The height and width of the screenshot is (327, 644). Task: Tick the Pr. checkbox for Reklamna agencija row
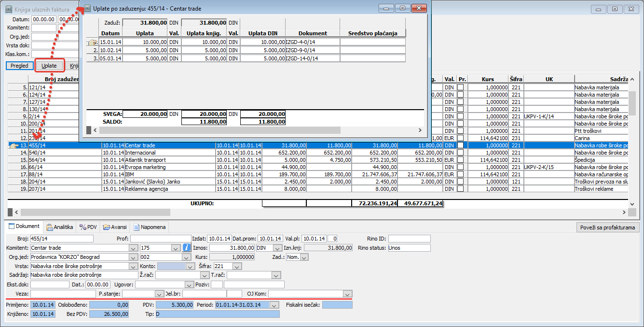pos(462,189)
